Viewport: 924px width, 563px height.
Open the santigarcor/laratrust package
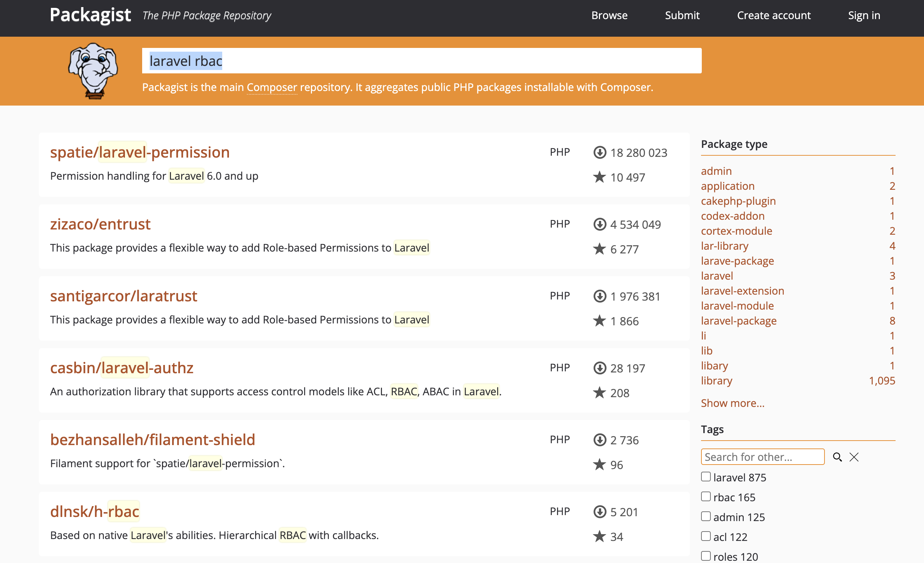point(123,296)
